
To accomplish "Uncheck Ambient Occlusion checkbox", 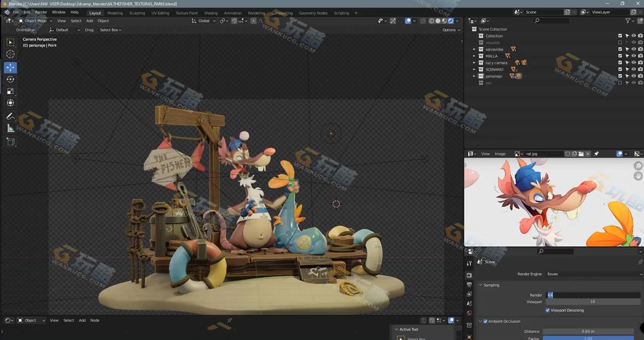I will pyautogui.click(x=485, y=321).
